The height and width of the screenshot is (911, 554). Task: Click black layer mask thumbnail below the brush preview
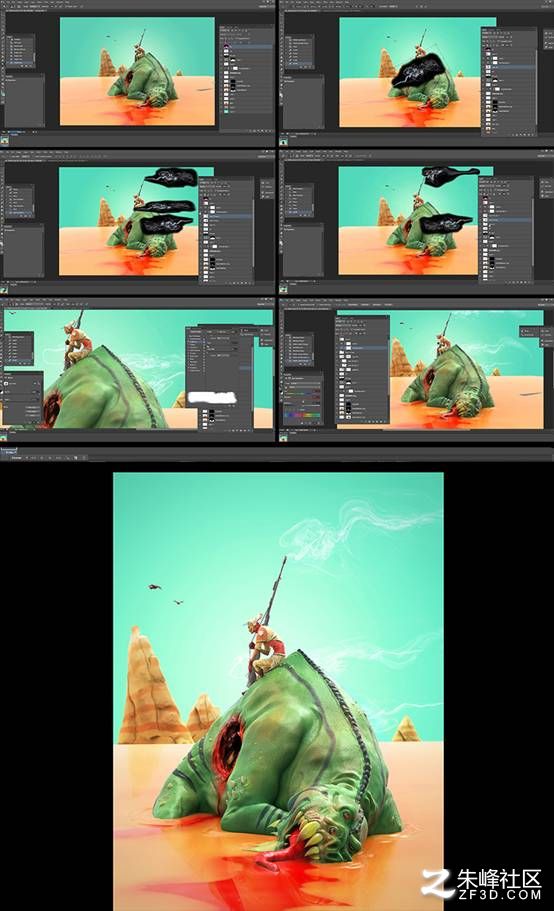[211, 413]
